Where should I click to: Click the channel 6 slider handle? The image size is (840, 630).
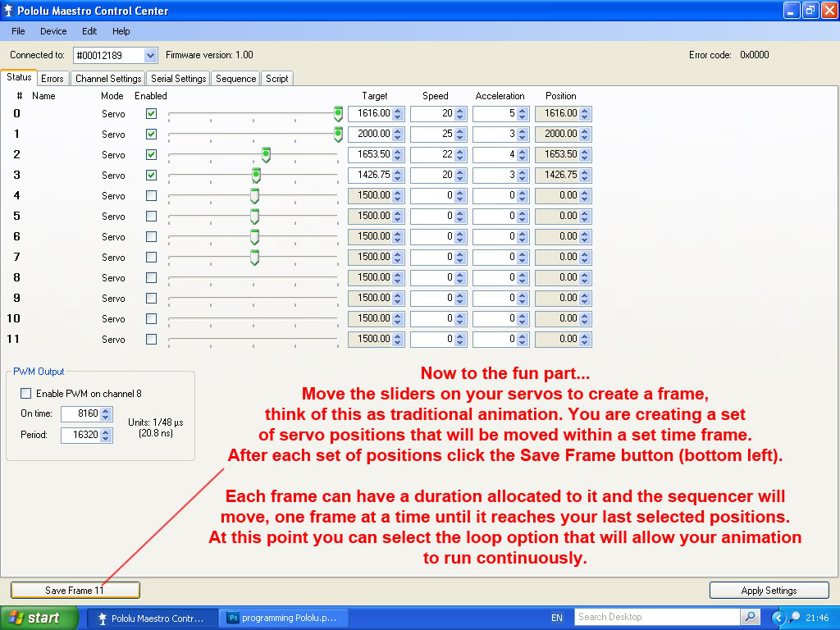(x=254, y=237)
